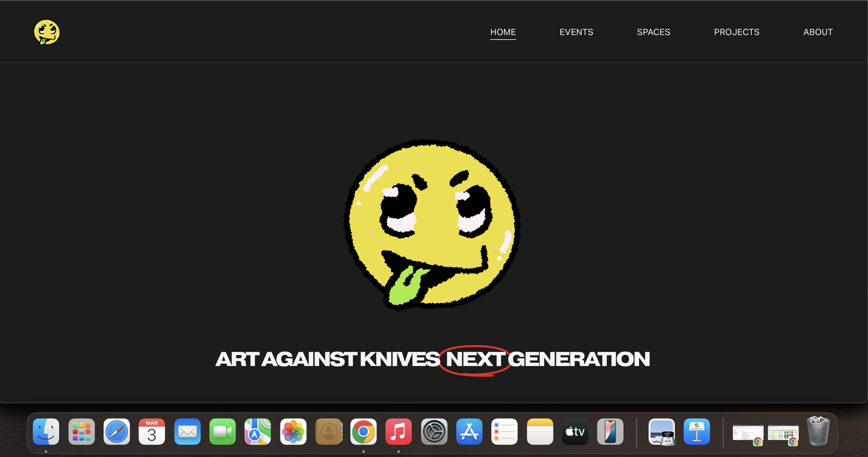Open Photos app in dock
The image size is (868, 457).
point(293,432)
